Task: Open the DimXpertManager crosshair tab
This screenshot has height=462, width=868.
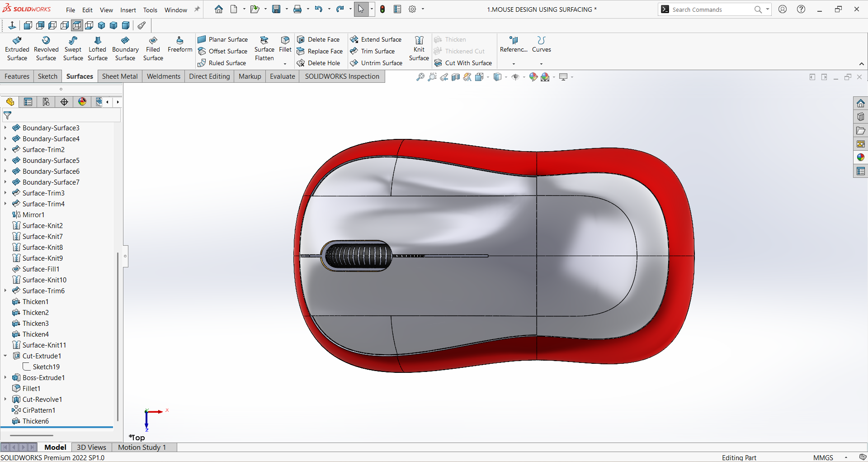Action: coord(64,102)
